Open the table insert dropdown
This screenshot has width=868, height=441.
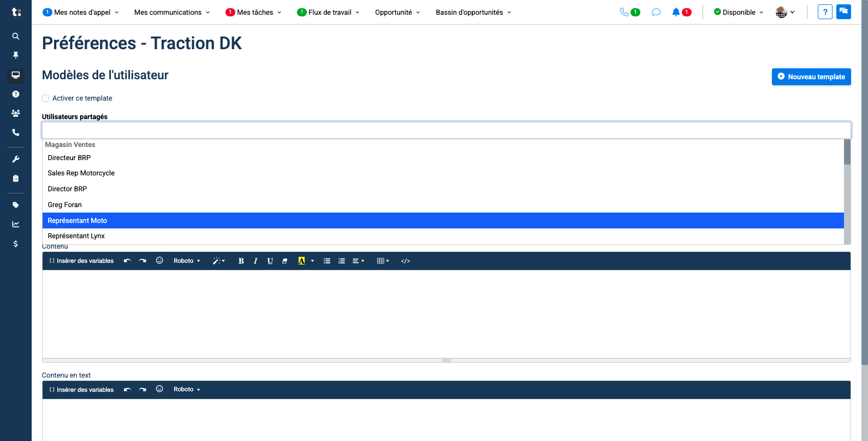coord(383,261)
